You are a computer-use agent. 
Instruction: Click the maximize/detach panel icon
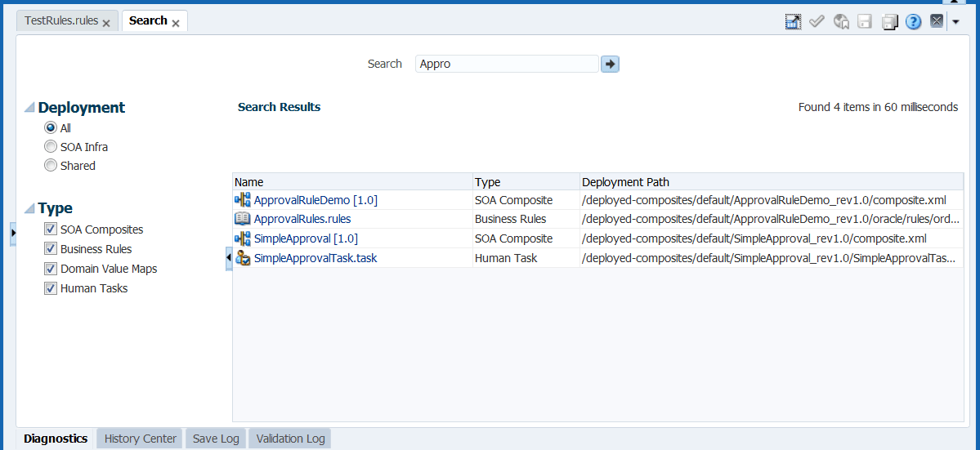click(x=793, y=22)
